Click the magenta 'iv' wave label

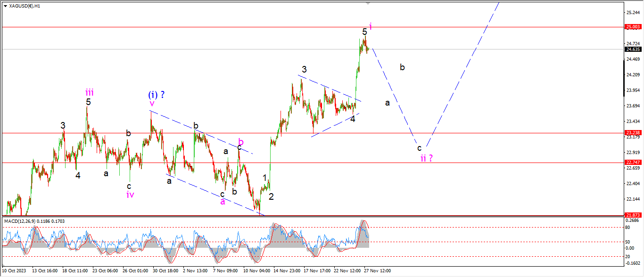(130, 195)
